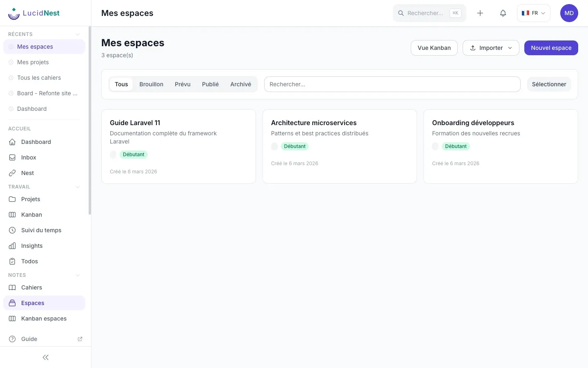Screen dimensions: 588x368
Task: Click the plus create icon in header
Action: click(480, 13)
